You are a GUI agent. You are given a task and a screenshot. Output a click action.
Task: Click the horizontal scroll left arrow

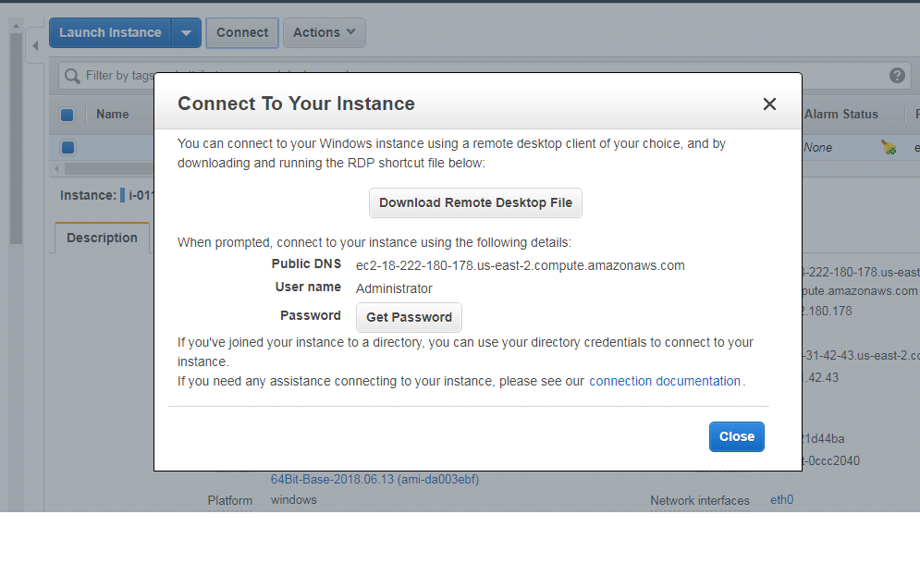coord(56,168)
